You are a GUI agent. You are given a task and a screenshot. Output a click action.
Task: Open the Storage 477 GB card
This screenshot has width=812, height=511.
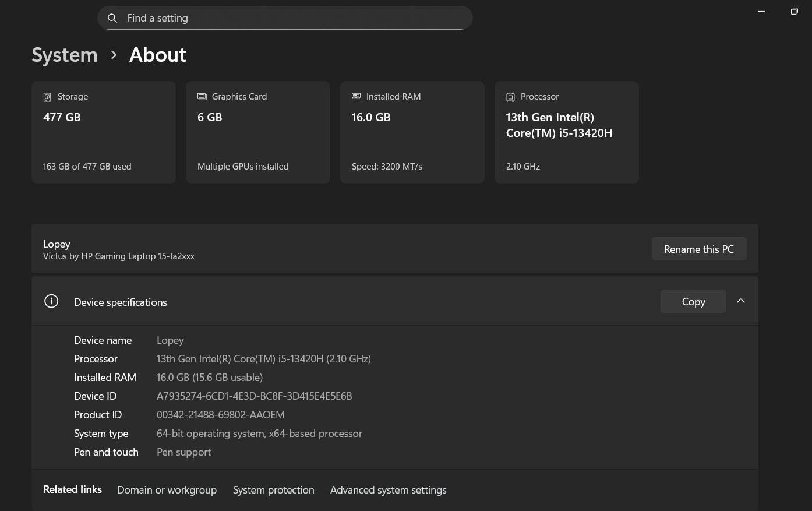pyautogui.click(x=104, y=132)
